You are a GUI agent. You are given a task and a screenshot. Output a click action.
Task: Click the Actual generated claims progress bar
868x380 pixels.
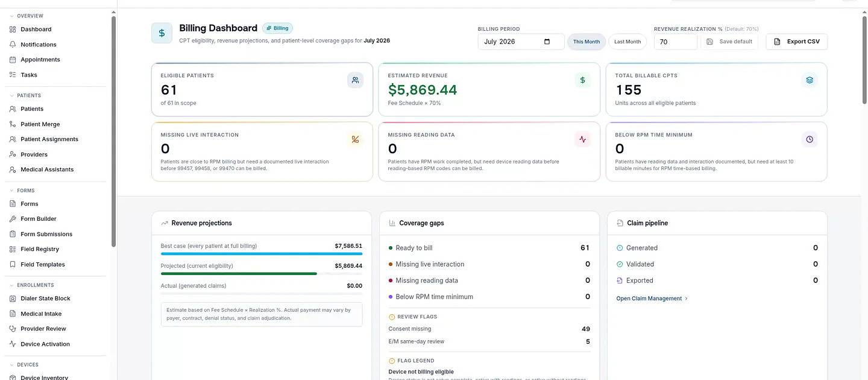[x=262, y=294]
